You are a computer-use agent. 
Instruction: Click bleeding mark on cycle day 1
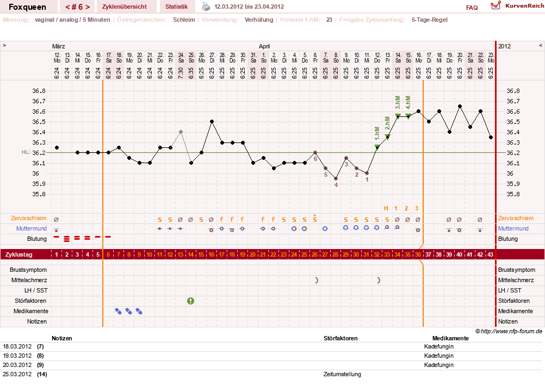click(x=57, y=237)
